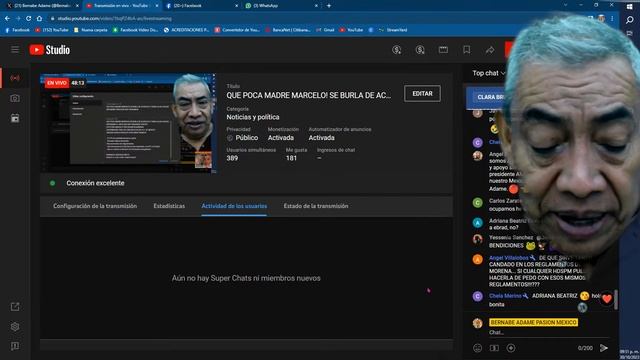The width and height of the screenshot is (640, 360).
Task: Click the Noticias y política category text
Action: point(253,117)
